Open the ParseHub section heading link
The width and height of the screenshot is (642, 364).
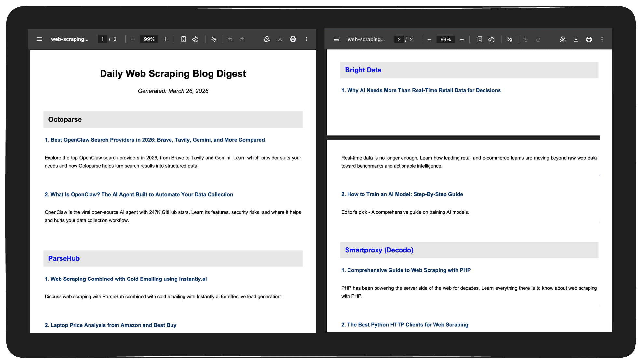tap(64, 258)
